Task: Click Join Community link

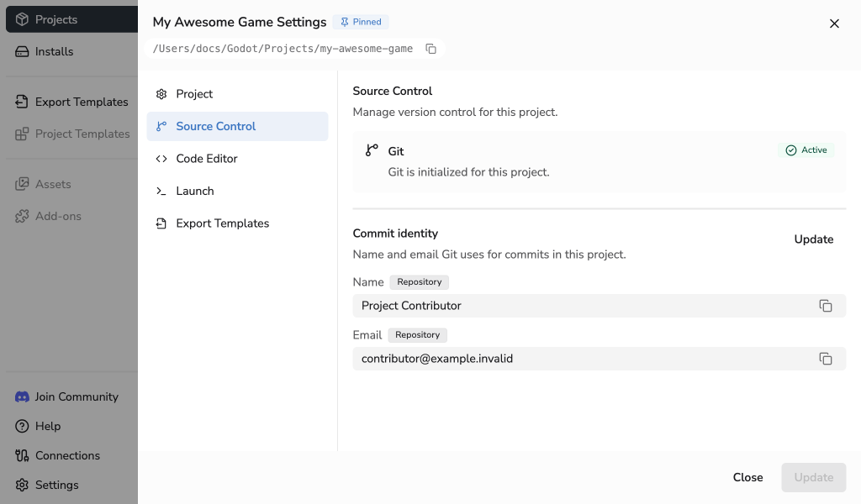Action: point(72,396)
